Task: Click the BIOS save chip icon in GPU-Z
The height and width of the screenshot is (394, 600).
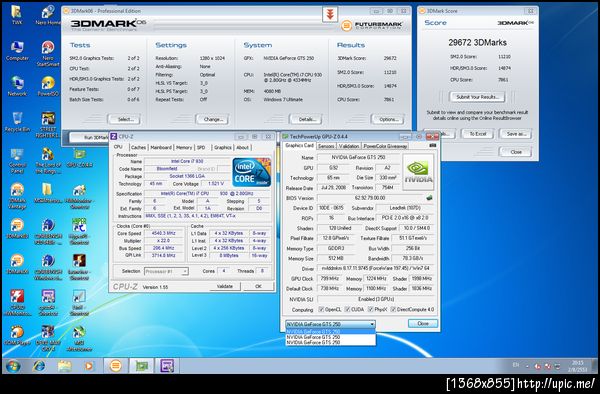Action: 429,198
